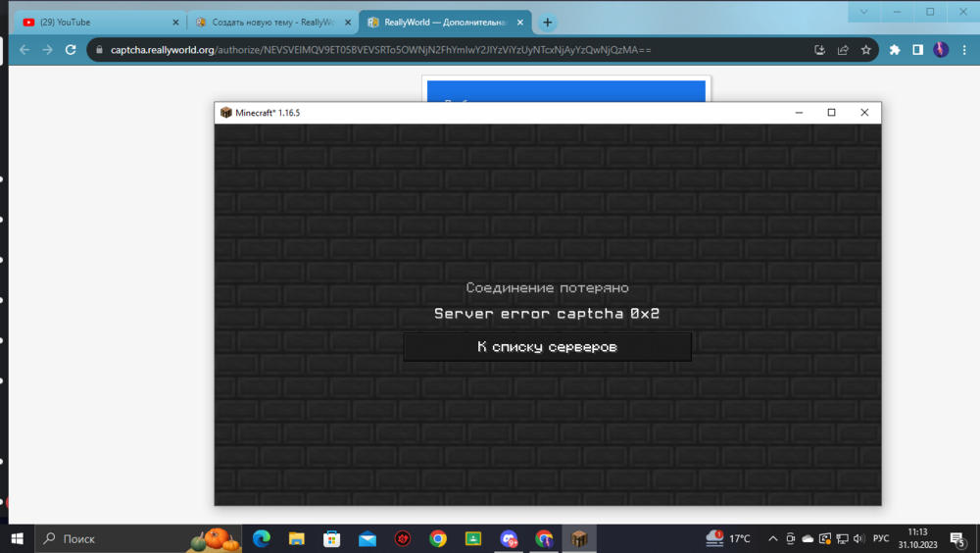This screenshot has width=980, height=553.
Task: Open Chrome tab search chevron
Action: [863, 11]
